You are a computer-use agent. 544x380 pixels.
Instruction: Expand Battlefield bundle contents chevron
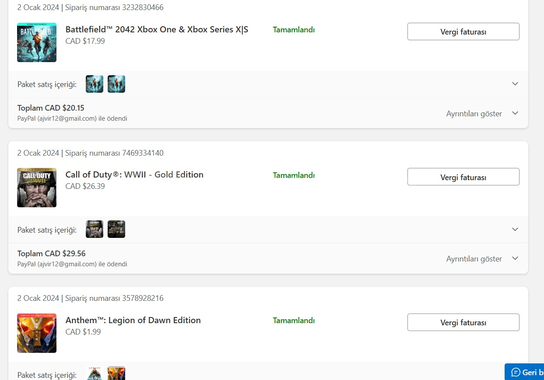pos(515,84)
